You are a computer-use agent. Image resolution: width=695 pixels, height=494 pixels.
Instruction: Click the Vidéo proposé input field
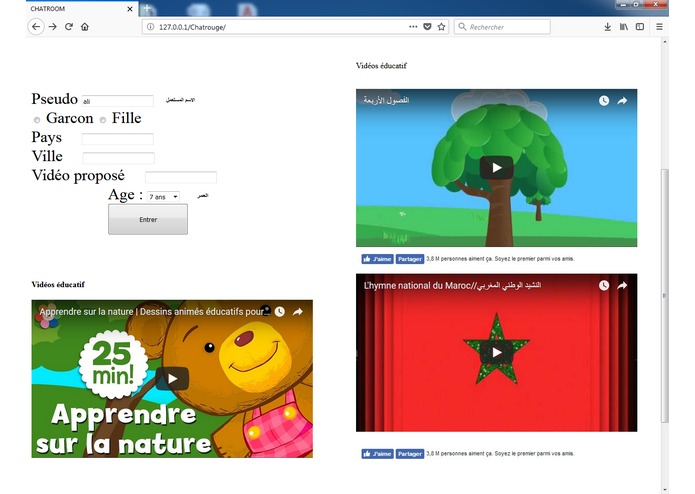point(181,177)
